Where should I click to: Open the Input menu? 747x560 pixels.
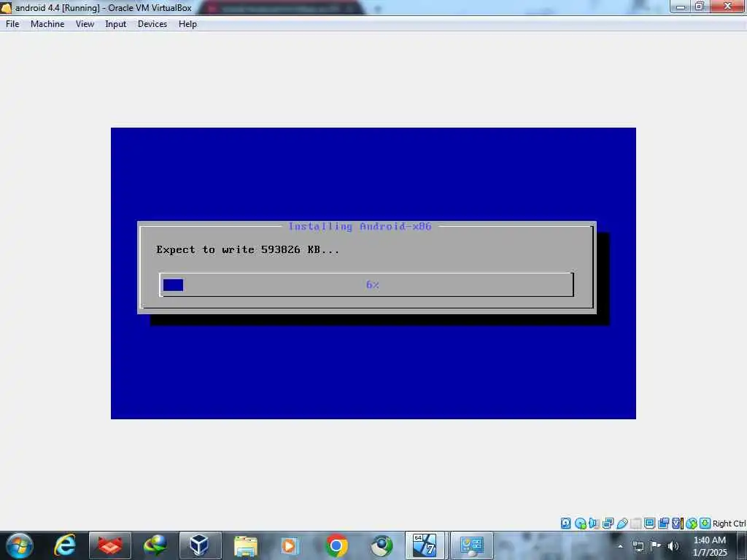(x=116, y=24)
